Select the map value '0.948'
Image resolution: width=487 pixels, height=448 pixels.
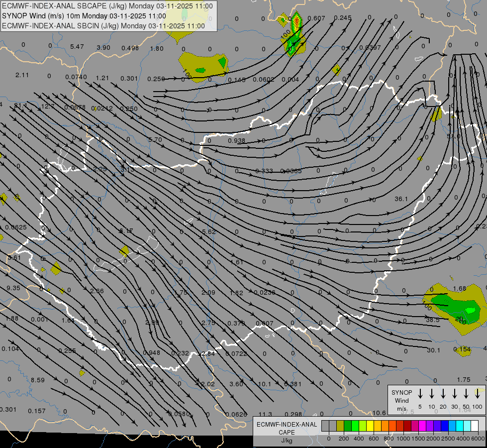tap(152, 352)
